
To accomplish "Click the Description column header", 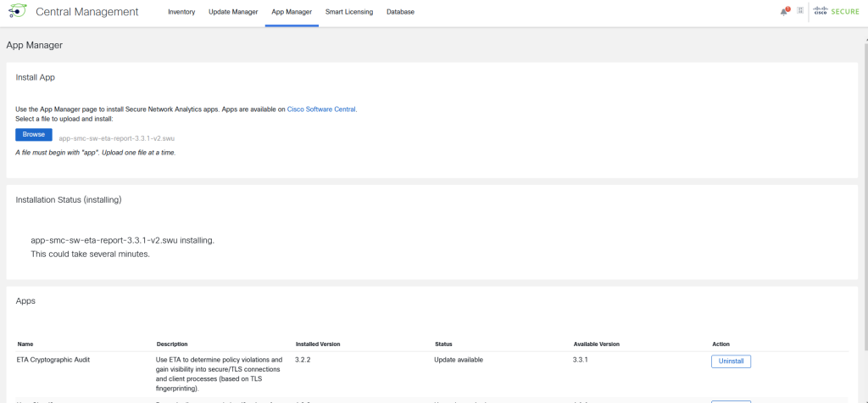I will [x=171, y=344].
